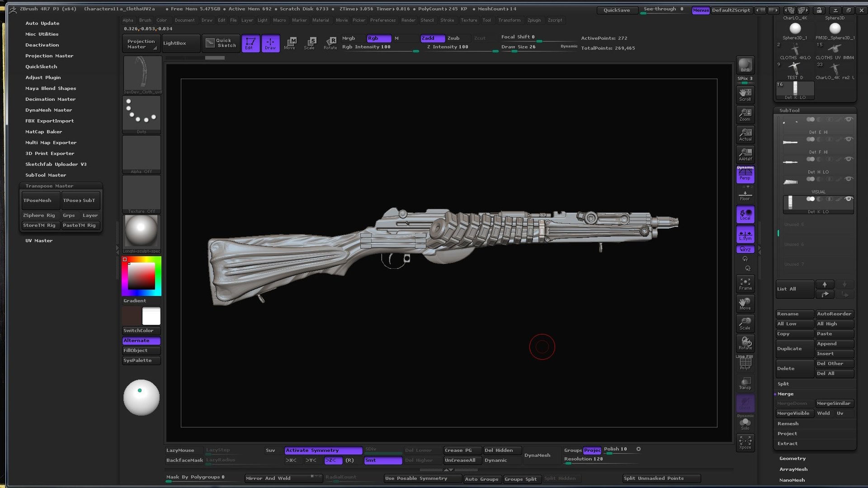Collapse Transpose Master section
The image size is (868, 488).
49,186
